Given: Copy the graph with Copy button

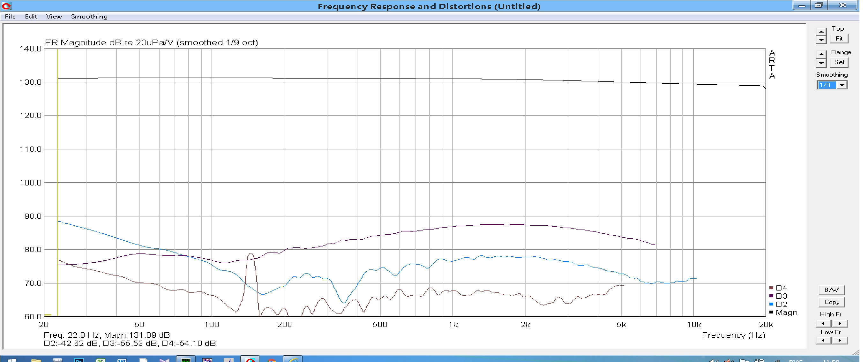Looking at the screenshot, I should pos(831,302).
